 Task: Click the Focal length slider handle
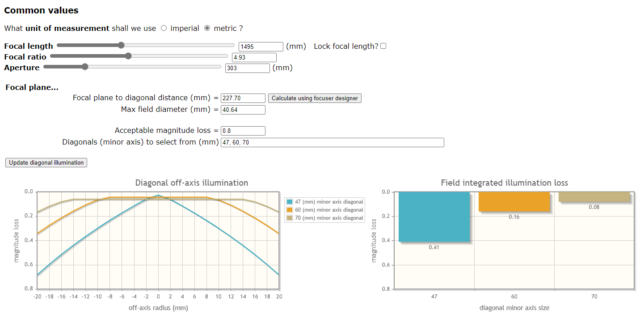(x=121, y=45)
